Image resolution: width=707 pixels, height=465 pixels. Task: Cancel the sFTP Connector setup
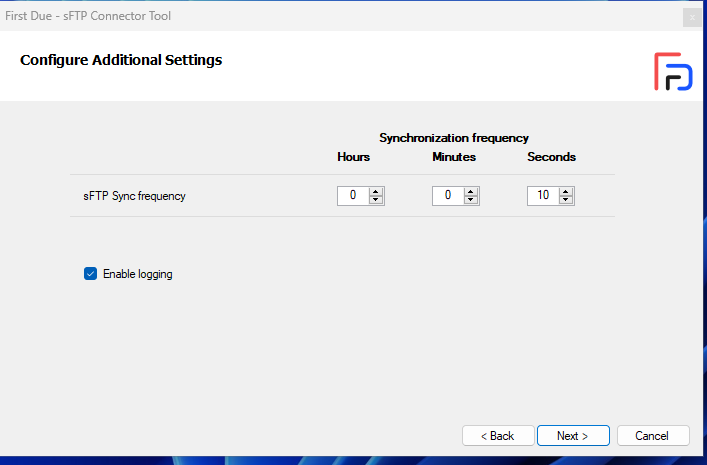point(653,436)
